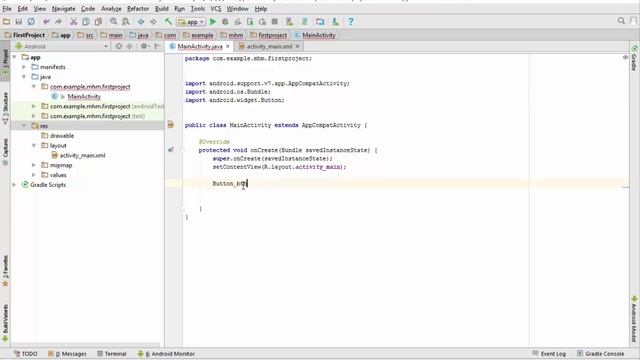Screen dimensions: 640x360
Task: Click the Undo arrow icon
Action: [46, 22]
